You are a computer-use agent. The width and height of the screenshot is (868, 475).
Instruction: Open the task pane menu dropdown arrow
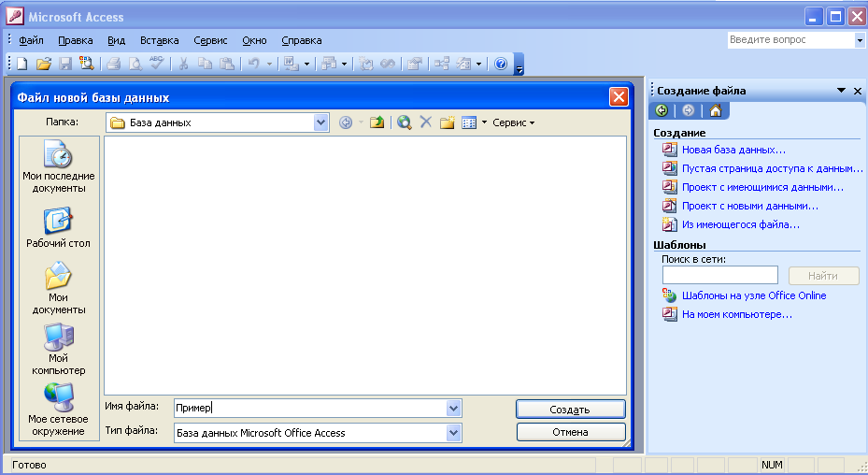(x=842, y=91)
